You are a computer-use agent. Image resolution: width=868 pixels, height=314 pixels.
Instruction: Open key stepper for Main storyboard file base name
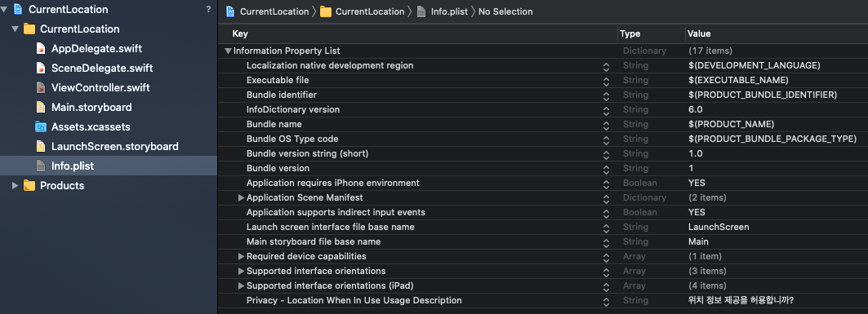point(606,243)
